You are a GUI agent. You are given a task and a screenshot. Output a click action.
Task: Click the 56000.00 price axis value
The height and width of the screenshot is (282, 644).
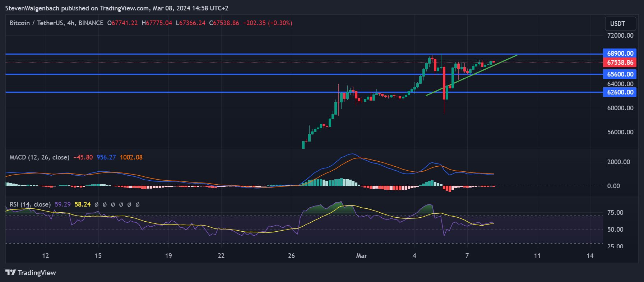point(620,132)
